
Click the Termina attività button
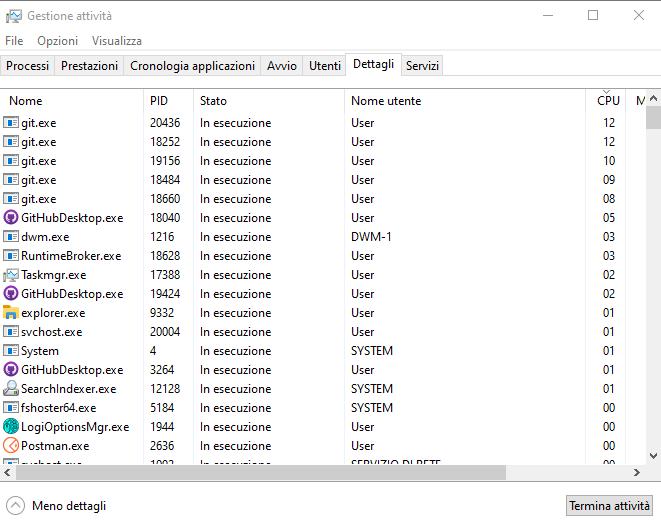[609, 505]
